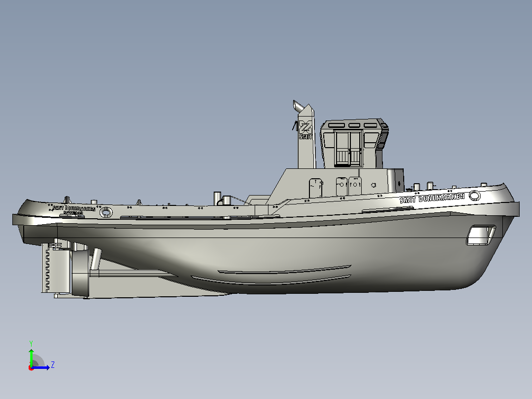Select the twin towing bitts at midship deck
This screenshot has height=399, width=532.
pos(222,199)
